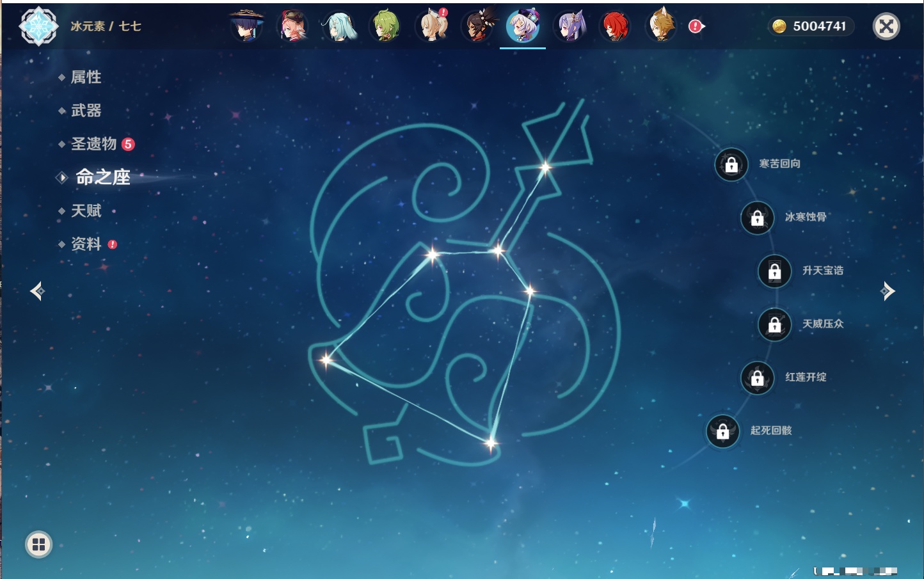Select the green-haired Collei avatar
The width and height of the screenshot is (924, 579).
pos(385,26)
